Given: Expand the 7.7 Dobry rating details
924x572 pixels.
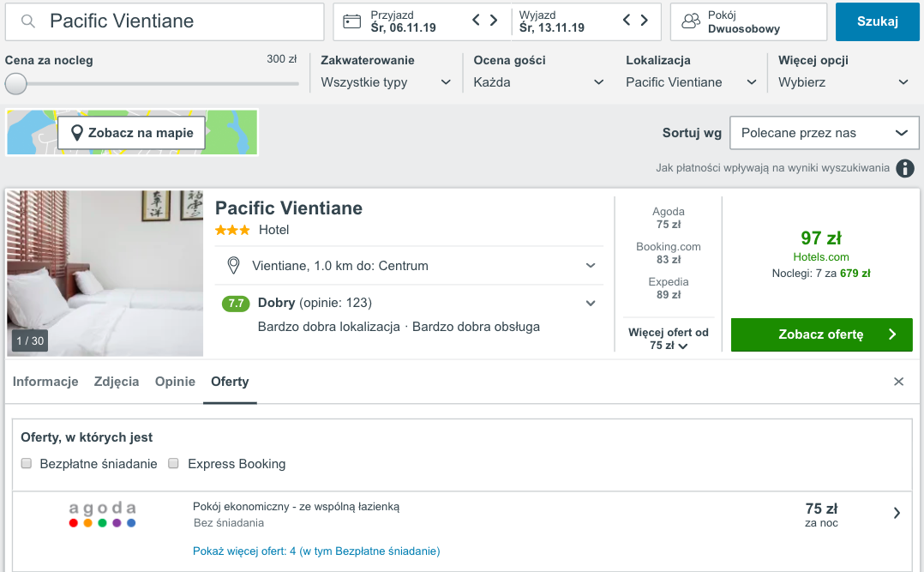Looking at the screenshot, I should (x=590, y=303).
